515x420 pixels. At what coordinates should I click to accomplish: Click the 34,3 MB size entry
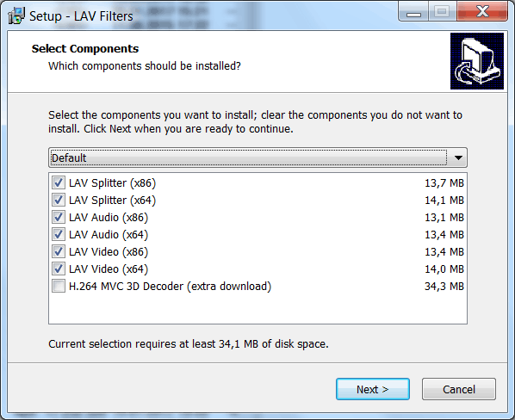click(x=444, y=286)
